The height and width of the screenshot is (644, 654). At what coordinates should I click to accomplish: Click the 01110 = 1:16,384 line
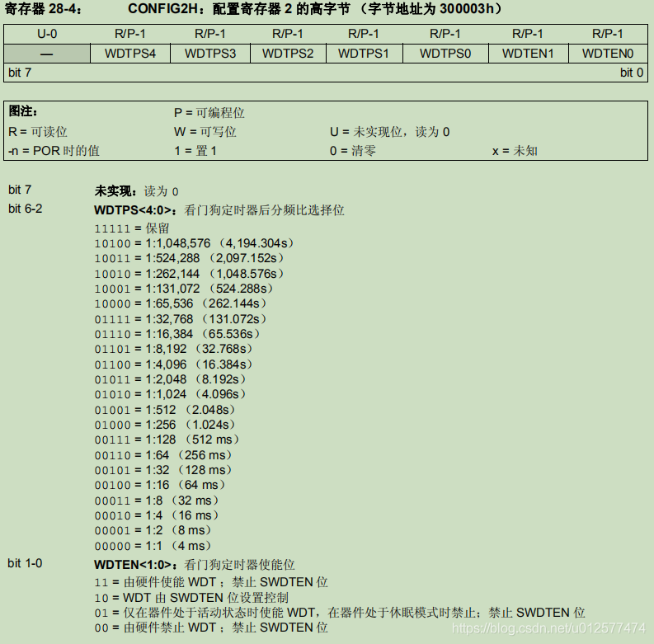tap(176, 334)
